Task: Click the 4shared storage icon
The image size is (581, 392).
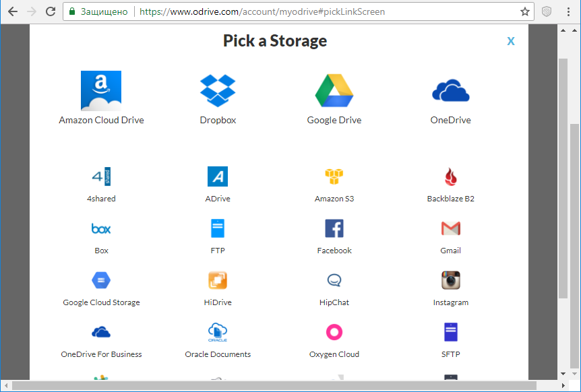Action: point(101,176)
